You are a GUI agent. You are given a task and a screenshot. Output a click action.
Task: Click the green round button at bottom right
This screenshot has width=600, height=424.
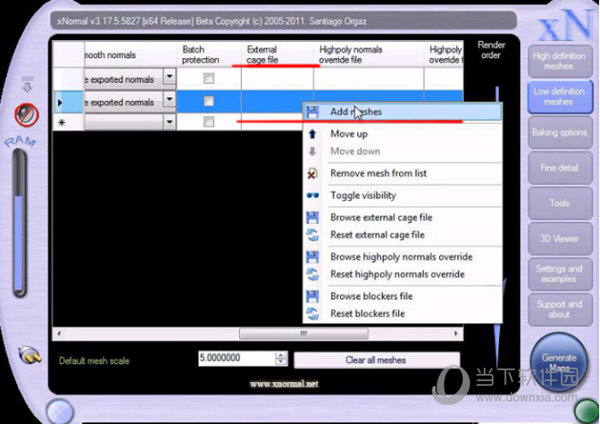click(x=587, y=411)
